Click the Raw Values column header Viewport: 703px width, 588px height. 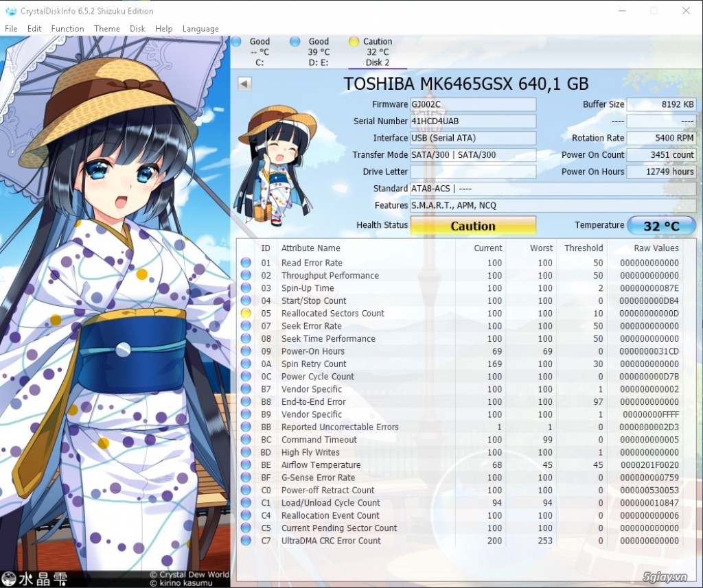click(656, 248)
